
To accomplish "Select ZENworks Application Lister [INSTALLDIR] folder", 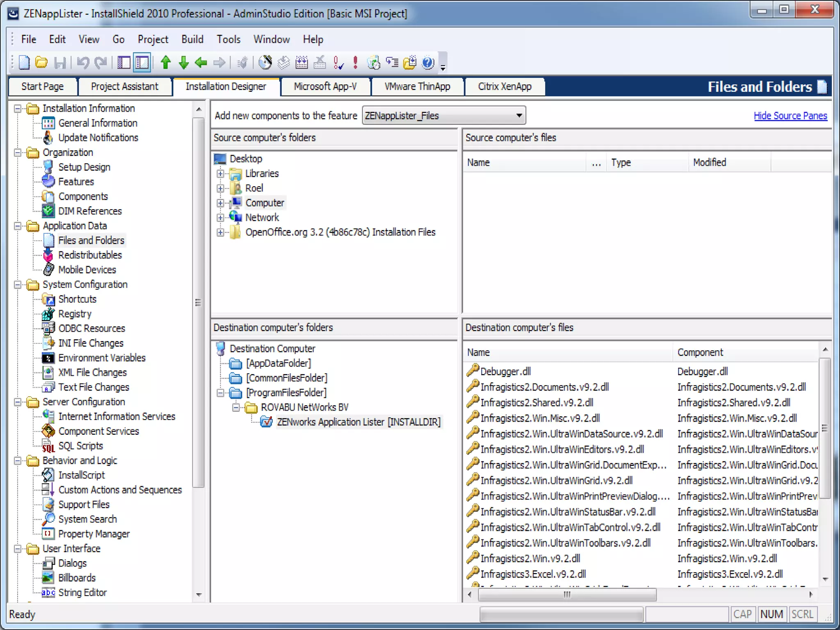I will pos(358,422).
